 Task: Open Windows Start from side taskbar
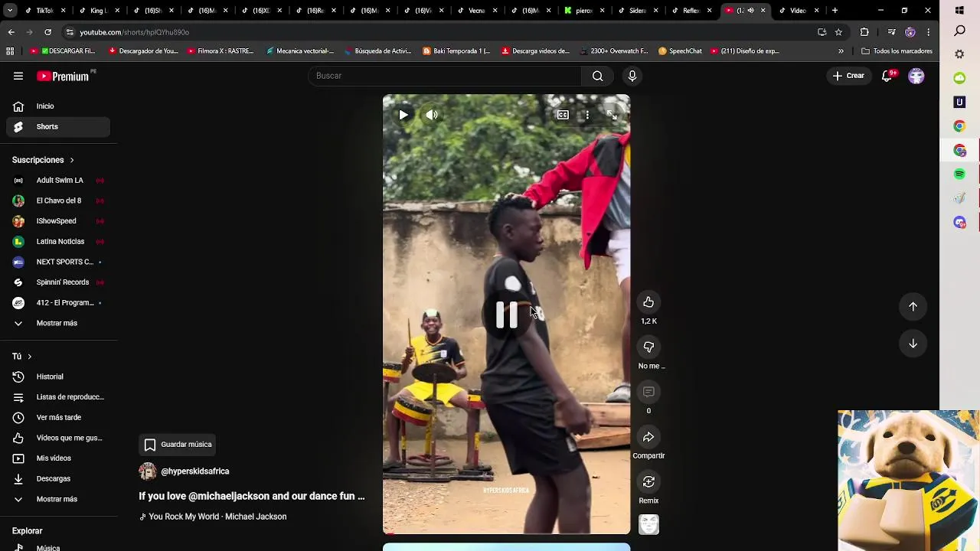959,10
